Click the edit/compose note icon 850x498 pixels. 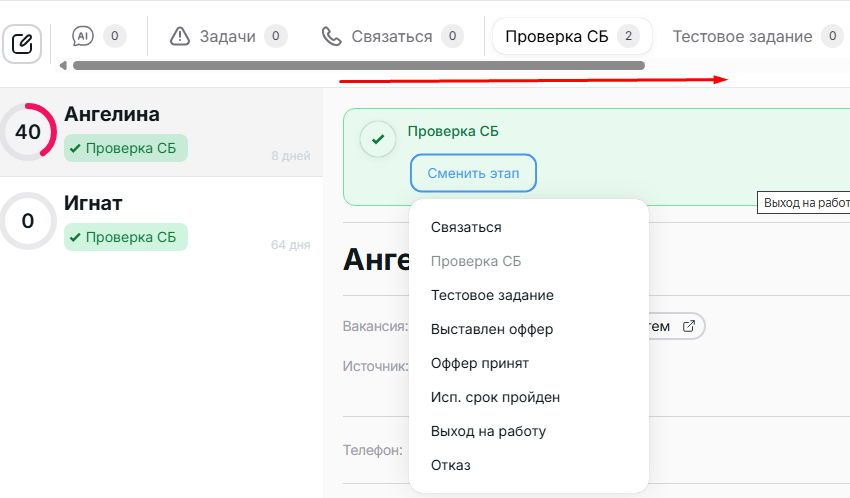[22, 44]
